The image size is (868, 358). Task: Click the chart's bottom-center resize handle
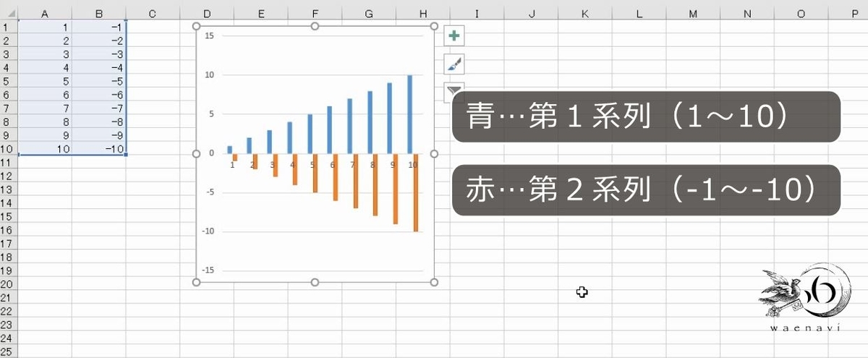(315, 282)
